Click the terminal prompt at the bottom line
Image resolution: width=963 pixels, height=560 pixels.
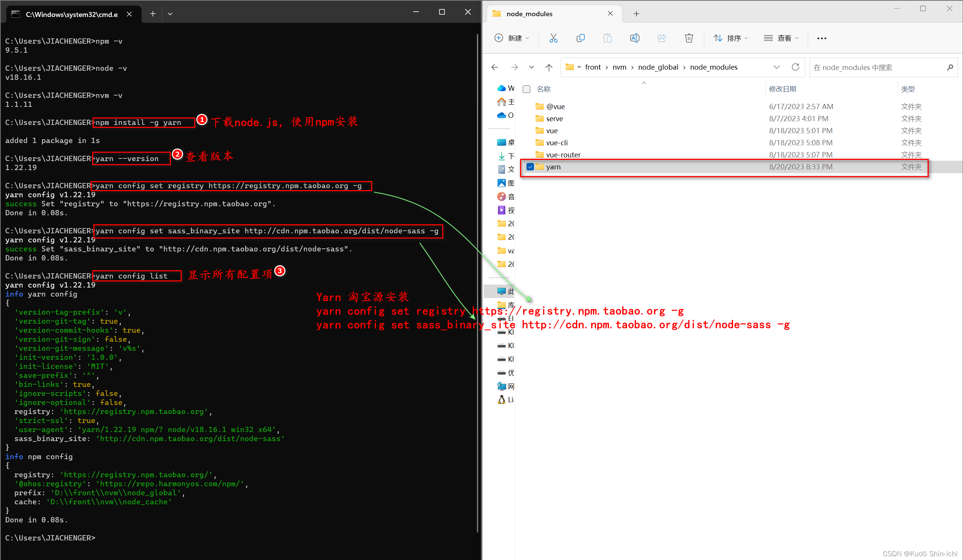(x=50, y=538)
